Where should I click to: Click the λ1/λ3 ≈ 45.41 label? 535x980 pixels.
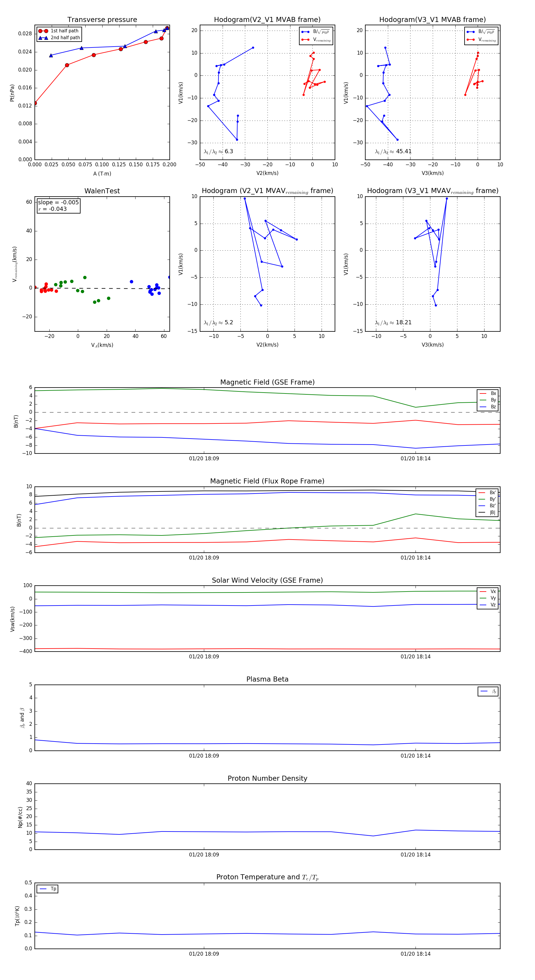pyautogui.click(x=393, y=151)
